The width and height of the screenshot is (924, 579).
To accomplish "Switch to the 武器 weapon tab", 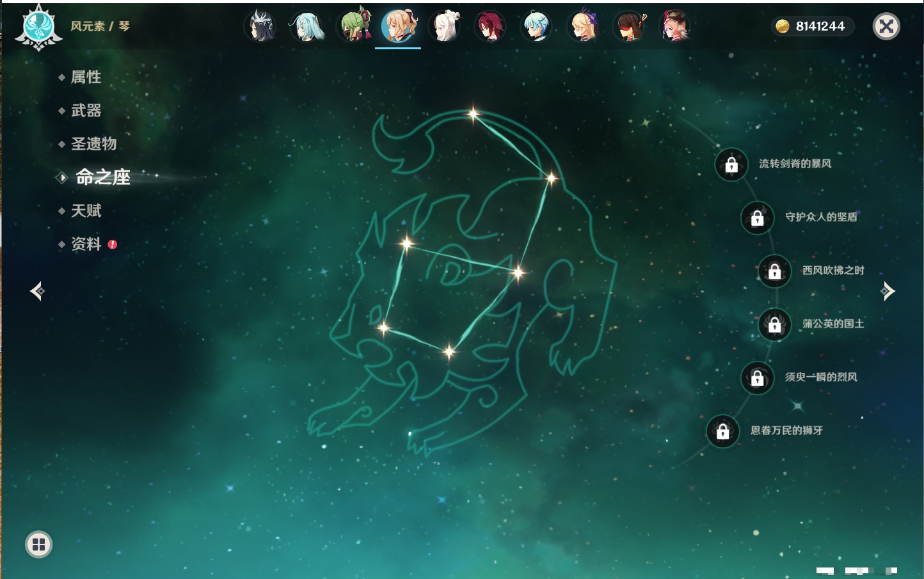I will click(86, 111).
